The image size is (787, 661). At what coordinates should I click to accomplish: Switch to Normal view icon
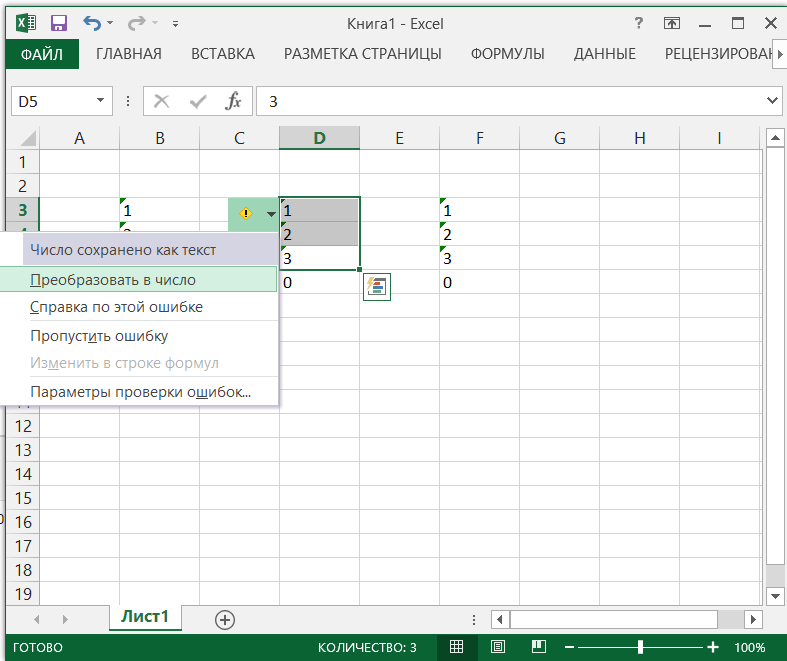point(456,646)
